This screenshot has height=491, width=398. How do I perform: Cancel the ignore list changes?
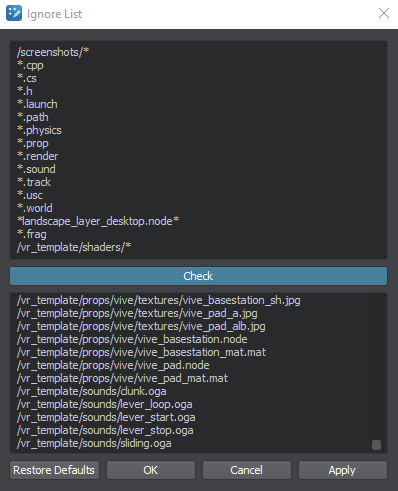click(247, 470)
